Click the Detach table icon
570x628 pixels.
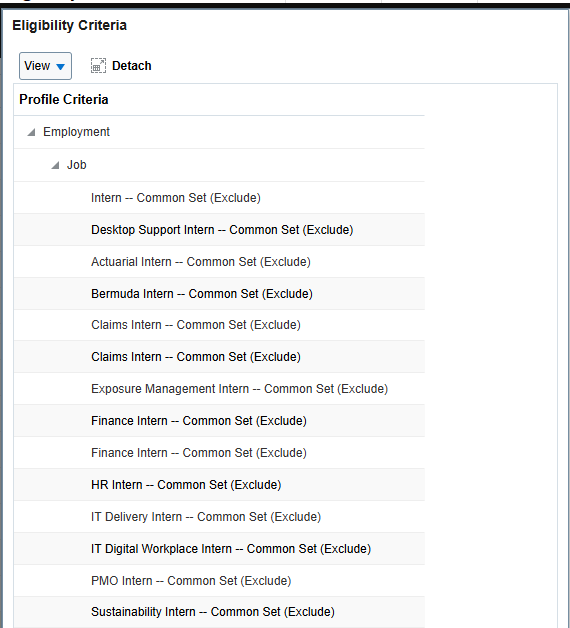pos(98,66)
